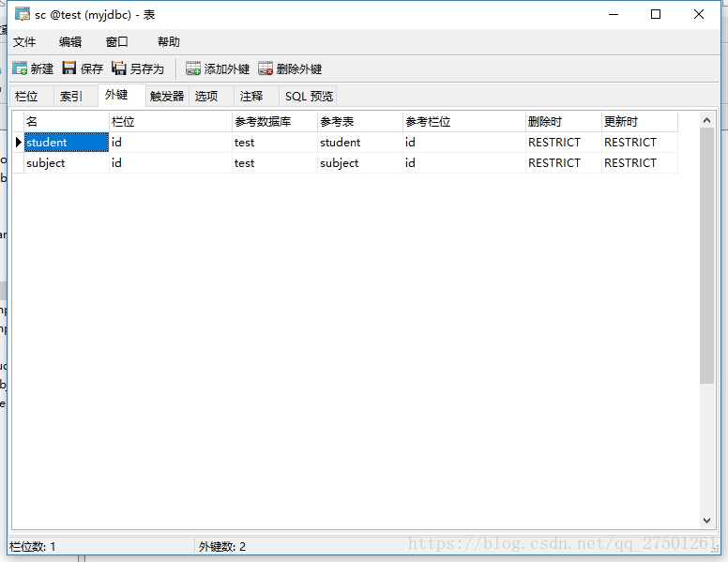Screen dimensions: 728x562
Task: Minimize the sc @test window
Action: click(614, 14)
